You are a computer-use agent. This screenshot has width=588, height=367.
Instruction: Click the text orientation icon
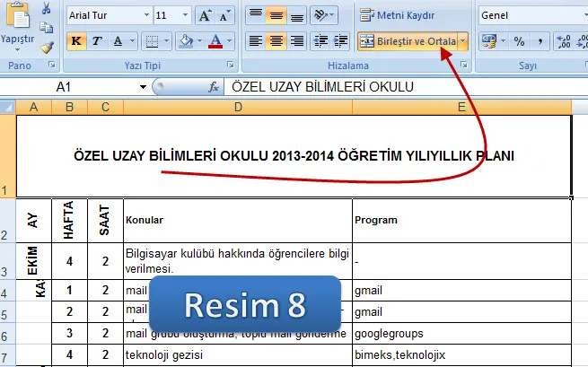322,15
